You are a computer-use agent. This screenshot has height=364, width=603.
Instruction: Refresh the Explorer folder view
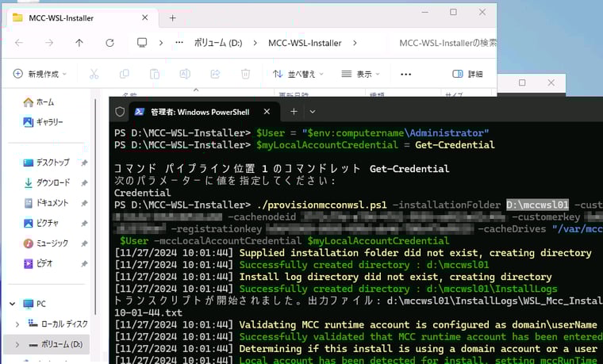click(110, 43)
